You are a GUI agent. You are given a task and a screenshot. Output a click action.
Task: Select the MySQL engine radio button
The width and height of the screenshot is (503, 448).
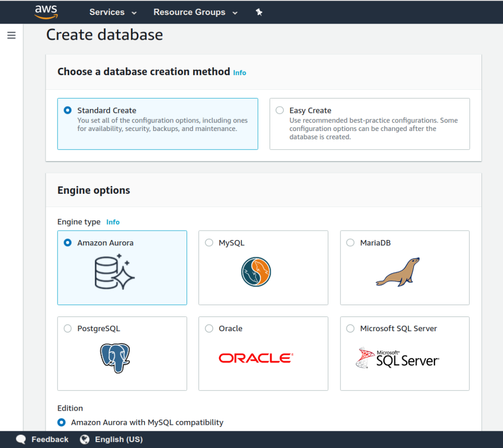(209, 242)
